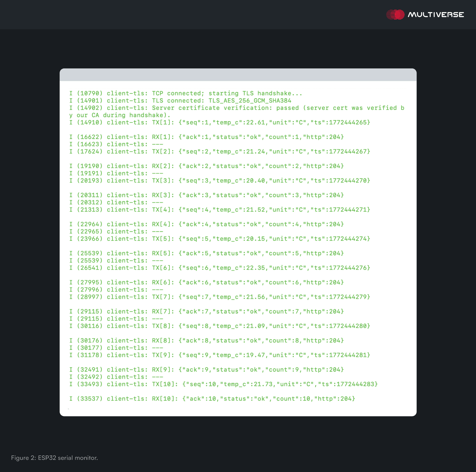Click the separator line at timestamp 32492
This screenshot has width=476, height=472.
coord(116,377)
